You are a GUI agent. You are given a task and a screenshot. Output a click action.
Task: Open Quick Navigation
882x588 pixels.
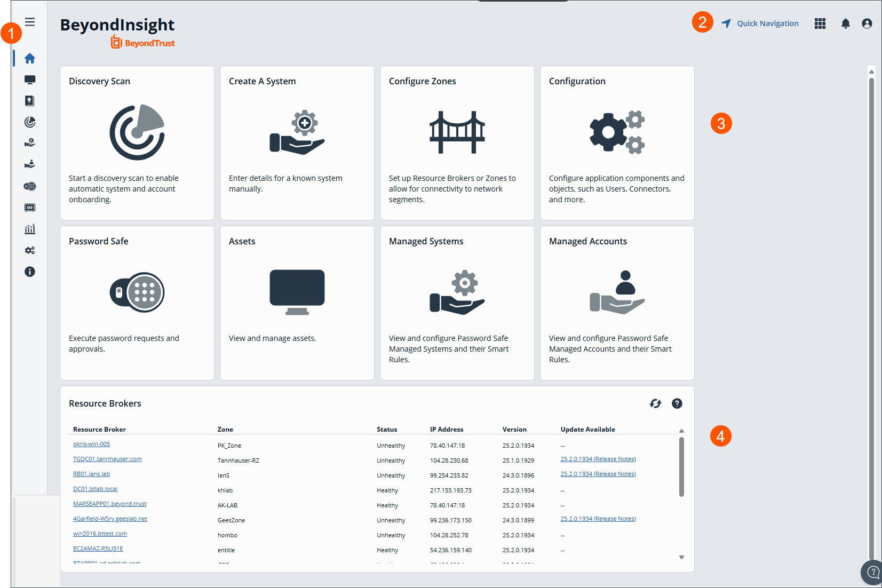tap(760, 23)
